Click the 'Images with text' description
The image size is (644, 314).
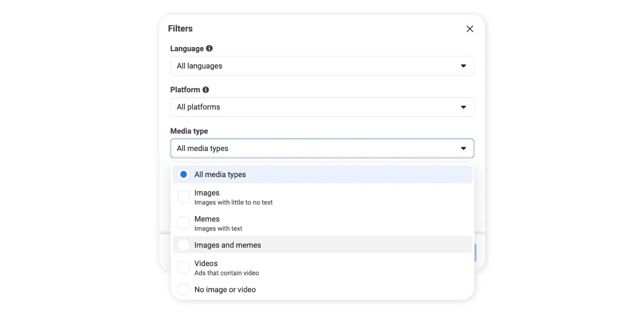[x=218, y=229]
